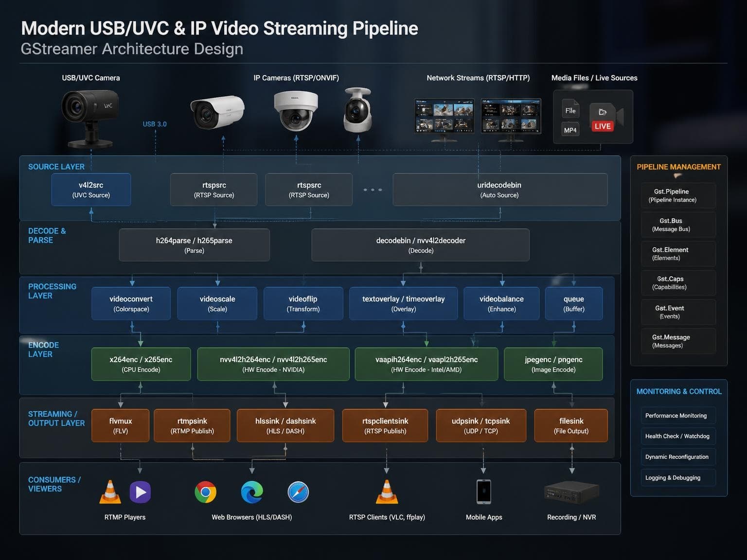Open the Gst.Bus Message Bus item
747x560 pixels.
coord(678,225)
